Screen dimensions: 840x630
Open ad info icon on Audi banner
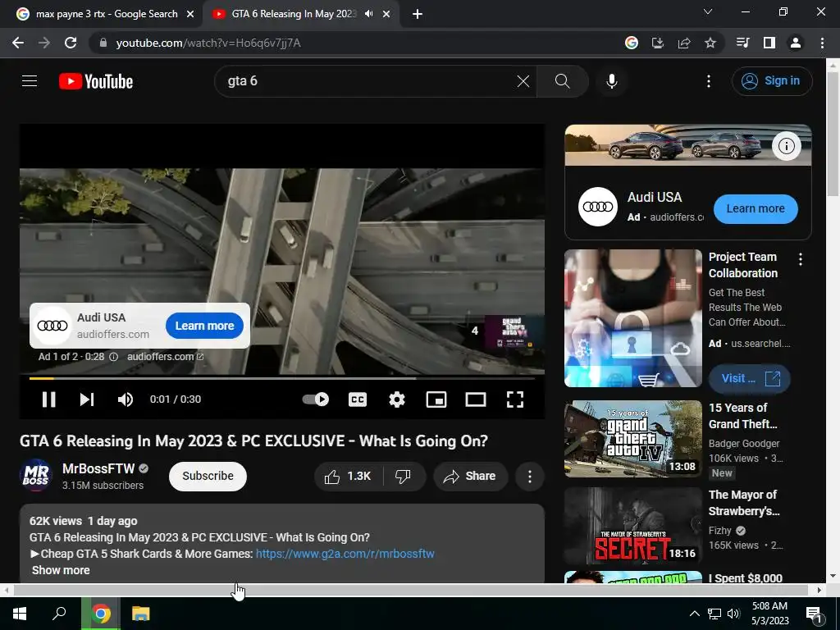(x=786, y=146)
